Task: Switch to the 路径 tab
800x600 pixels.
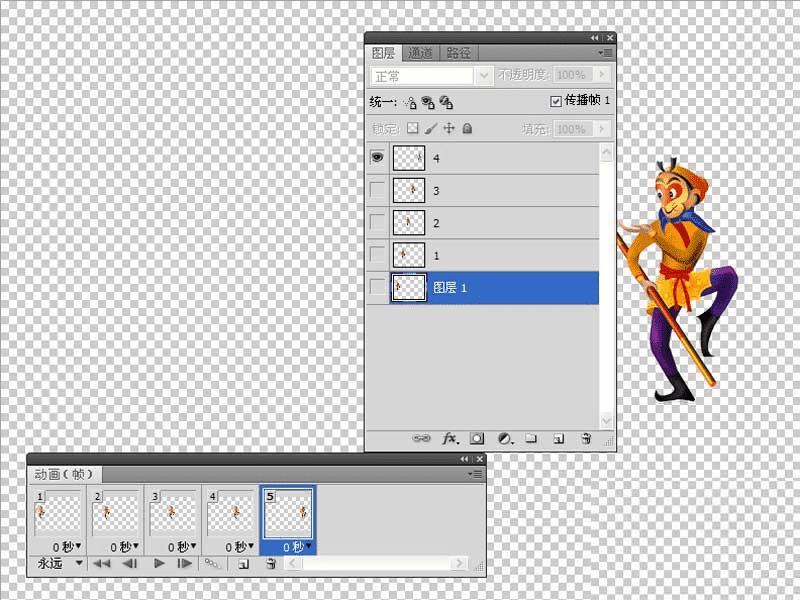Action: [x=458, y=53]
